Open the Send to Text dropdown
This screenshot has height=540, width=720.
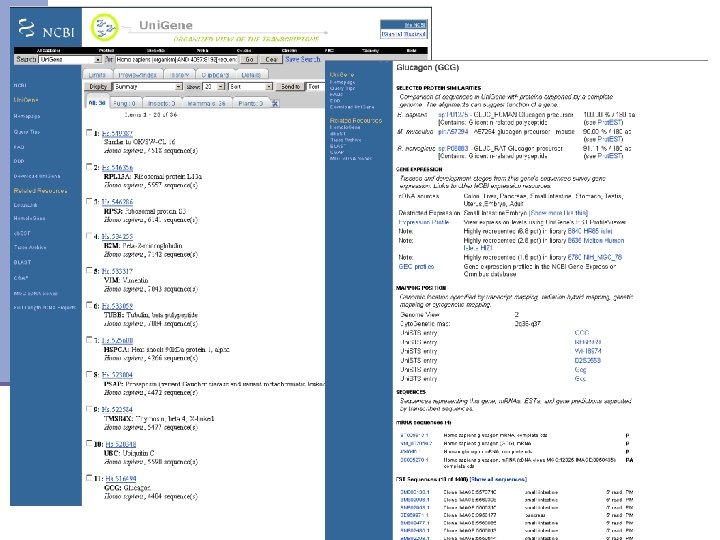(315, 86)
